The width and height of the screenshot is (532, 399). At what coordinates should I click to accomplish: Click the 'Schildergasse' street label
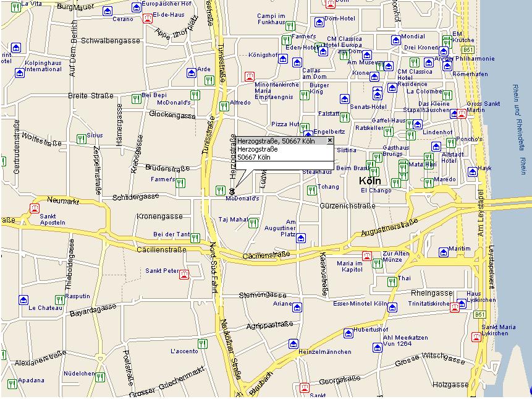(136, 197)
